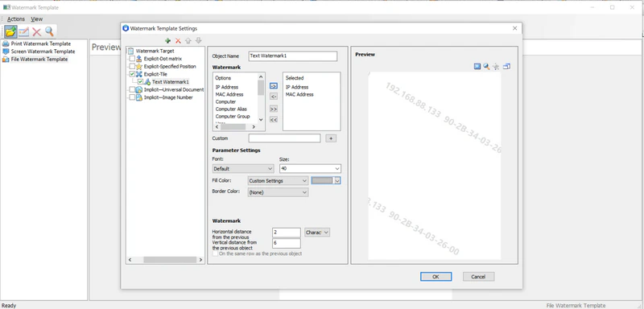Click the Explicit-Tile tile icon
The width and height of the screenshot is (644, 309).
(x=138, y=74)
